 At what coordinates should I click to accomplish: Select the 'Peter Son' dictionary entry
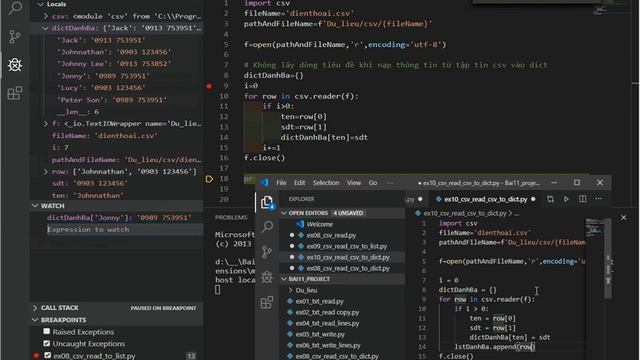click(112, 100)
